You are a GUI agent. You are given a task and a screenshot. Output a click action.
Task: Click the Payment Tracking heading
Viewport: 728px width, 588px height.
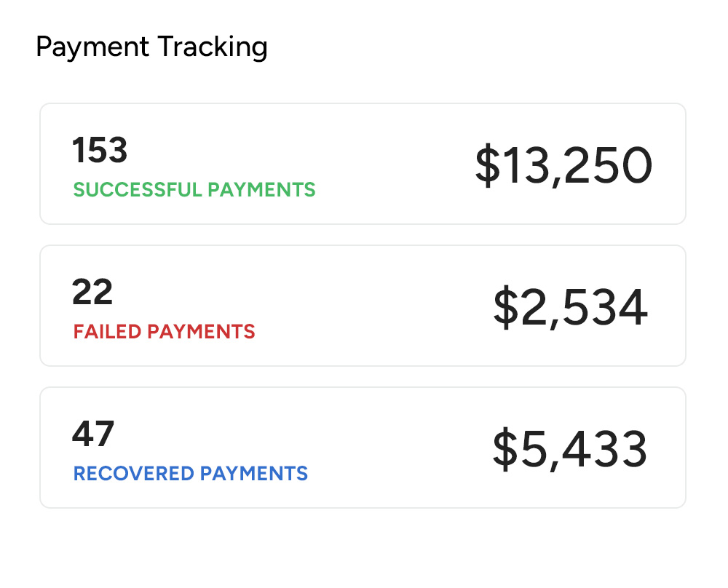tap(151, 47)
